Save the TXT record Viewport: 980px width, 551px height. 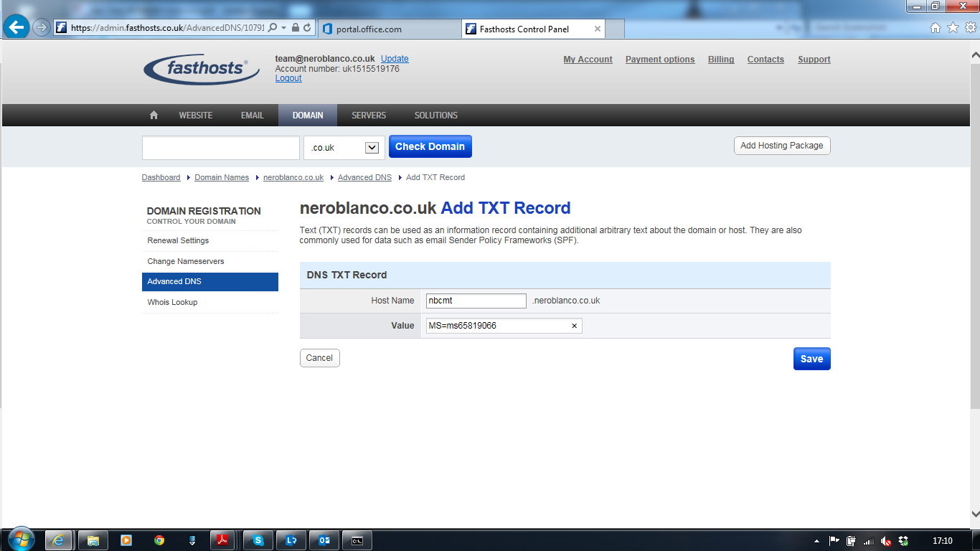[x=812, y=359]
